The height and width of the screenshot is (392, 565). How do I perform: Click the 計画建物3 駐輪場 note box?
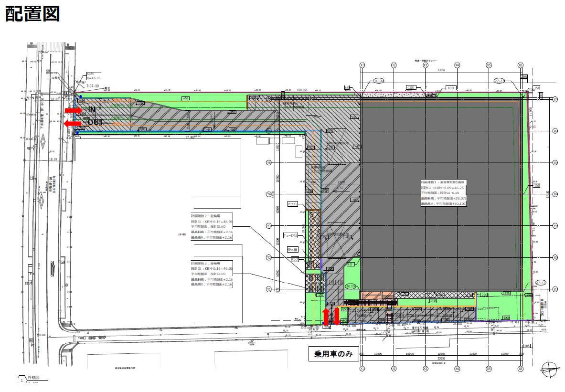(212, 274)
